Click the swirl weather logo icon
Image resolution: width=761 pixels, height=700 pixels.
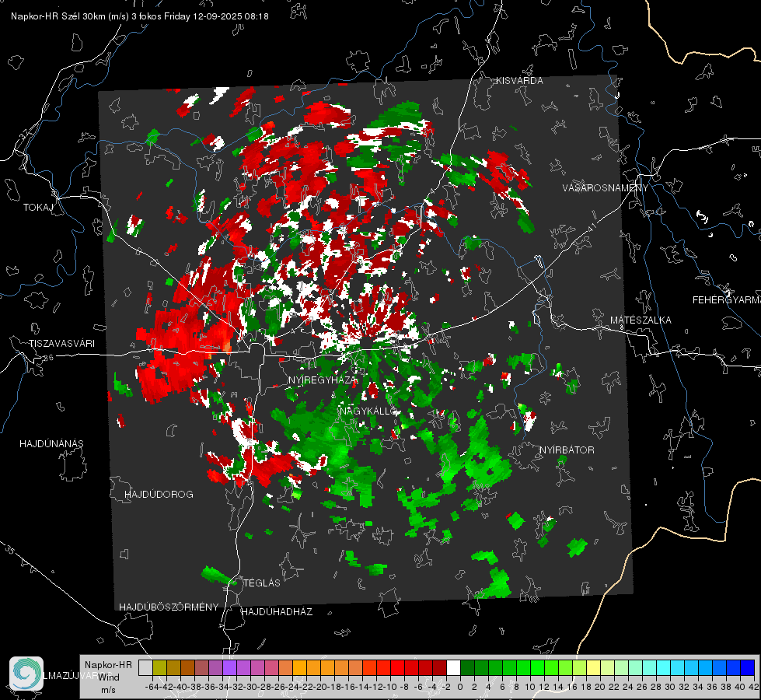pos(26,674)
